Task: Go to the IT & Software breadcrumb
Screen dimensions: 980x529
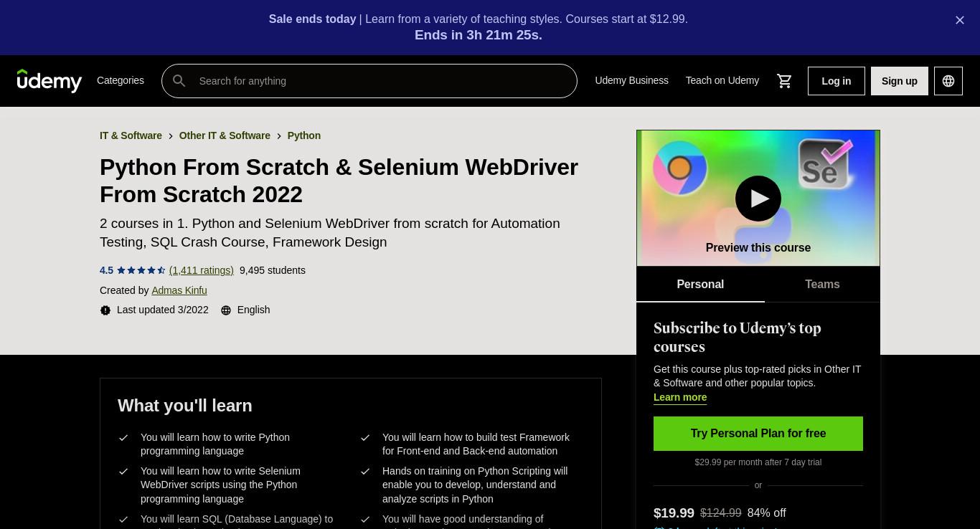Action: click(131, 135)
